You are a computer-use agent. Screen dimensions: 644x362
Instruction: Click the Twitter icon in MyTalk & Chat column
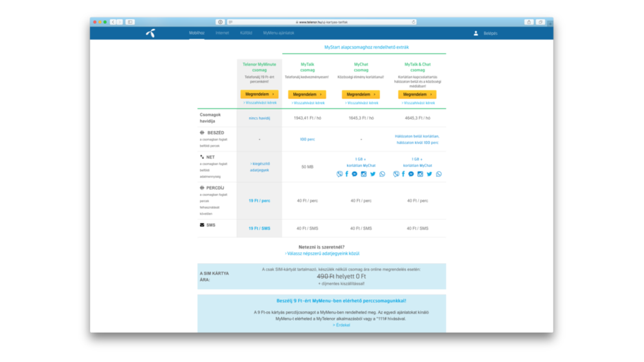tap(429, 174)
